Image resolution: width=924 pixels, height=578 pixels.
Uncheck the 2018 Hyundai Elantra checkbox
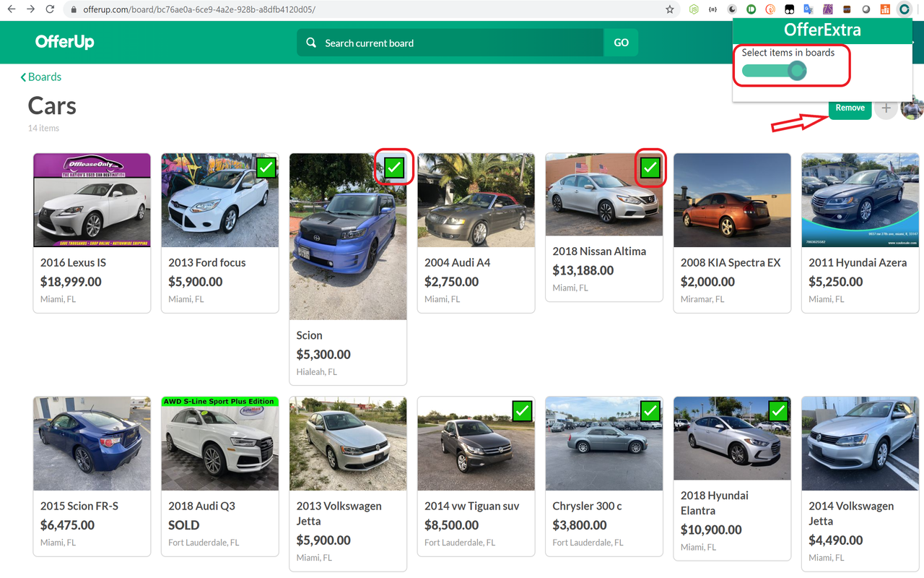pyautogui.click(x=778, y=411)
